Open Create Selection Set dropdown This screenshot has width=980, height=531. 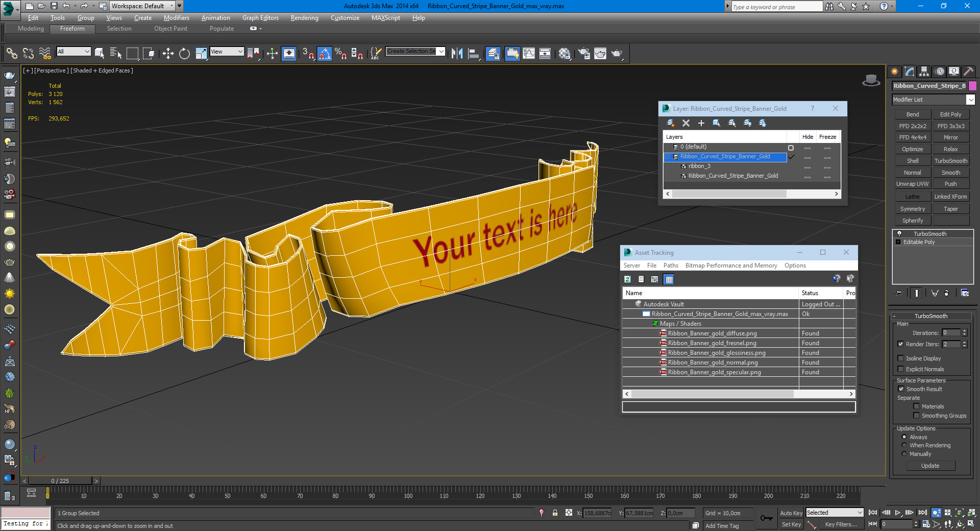point(415,52)
